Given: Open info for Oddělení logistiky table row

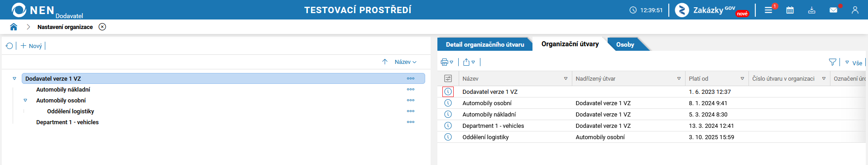Looking at the screenshot, I should pos(448,137).
